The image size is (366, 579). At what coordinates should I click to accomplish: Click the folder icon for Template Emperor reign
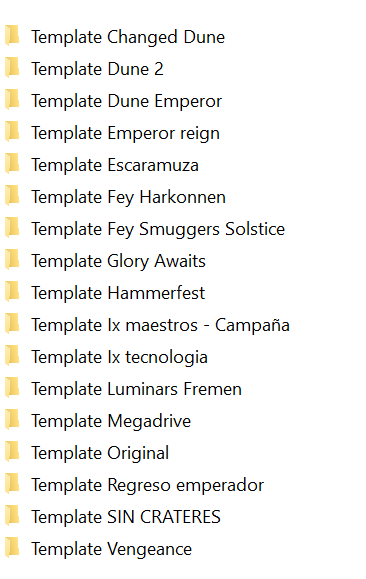pos(12,131)
